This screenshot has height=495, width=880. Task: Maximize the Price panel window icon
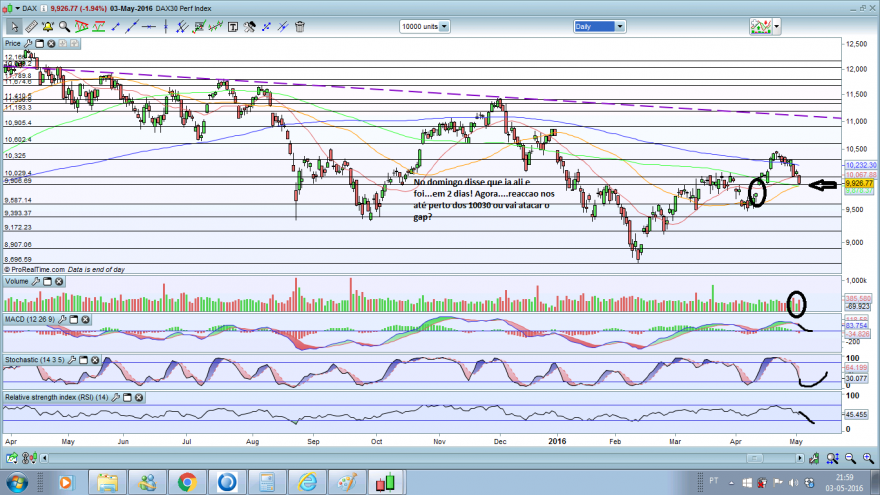click(39, 43)
